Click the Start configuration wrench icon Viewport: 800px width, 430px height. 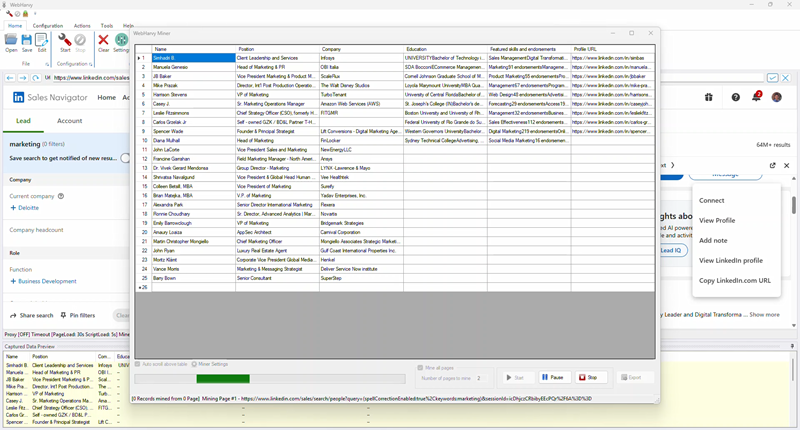click(65, 40)
